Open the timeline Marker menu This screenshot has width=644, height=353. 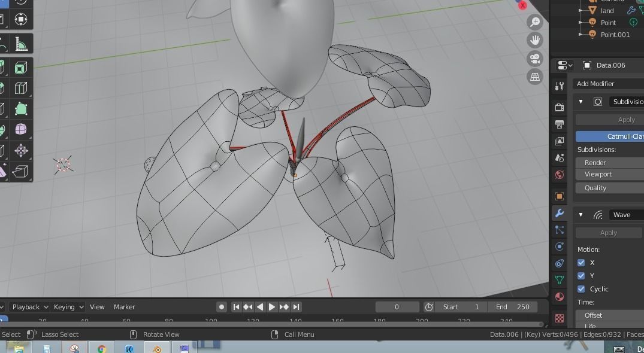(x=125, y=307)
